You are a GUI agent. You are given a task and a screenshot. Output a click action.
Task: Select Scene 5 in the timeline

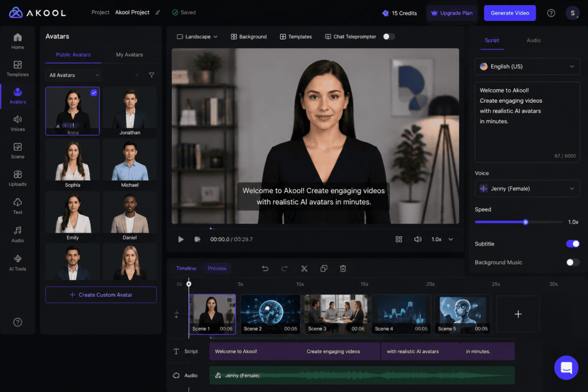463,314
